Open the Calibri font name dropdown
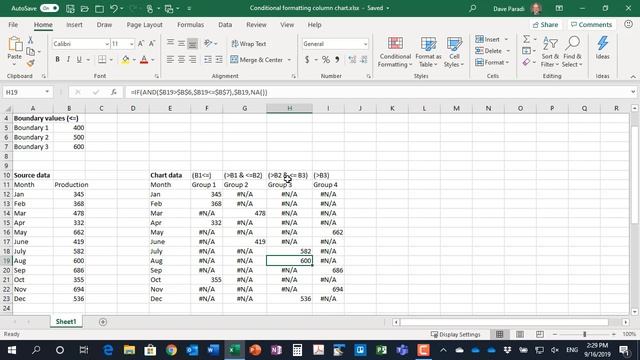This screenshot has height=360, width=640. [x=107, y=44]
